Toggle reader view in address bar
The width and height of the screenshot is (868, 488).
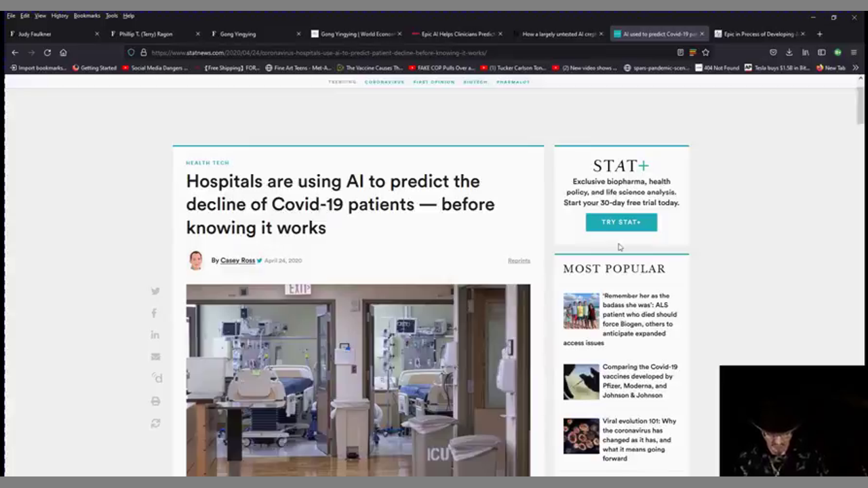pos(680,52)
